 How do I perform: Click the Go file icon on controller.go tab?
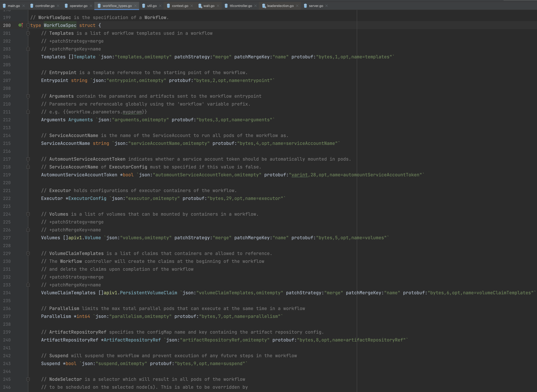[32, 6]
